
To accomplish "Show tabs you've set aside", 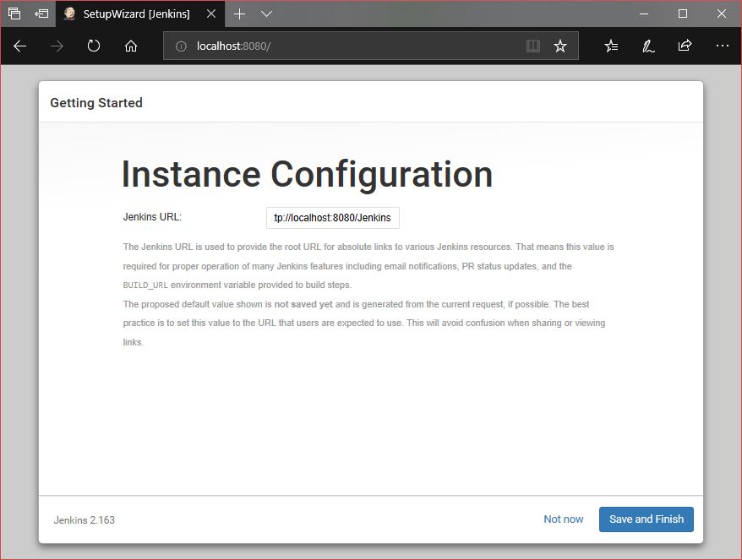I will click(14, 14).
